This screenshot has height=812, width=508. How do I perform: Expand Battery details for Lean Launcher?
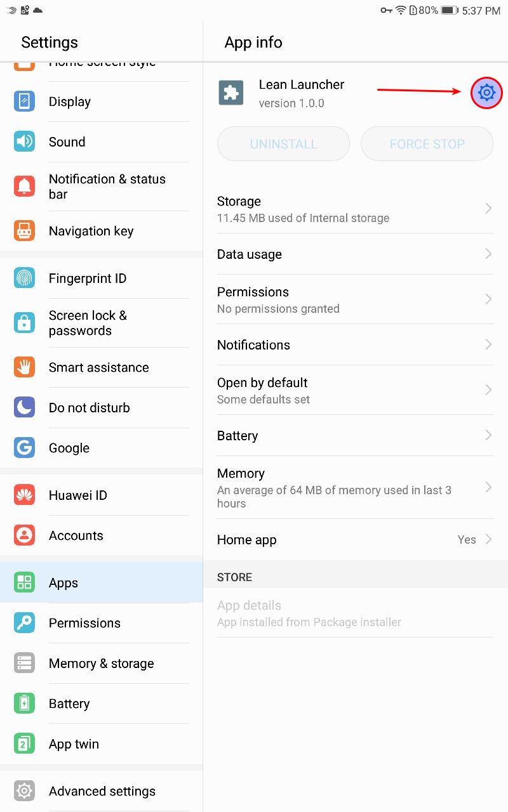(x=488, y=436)
